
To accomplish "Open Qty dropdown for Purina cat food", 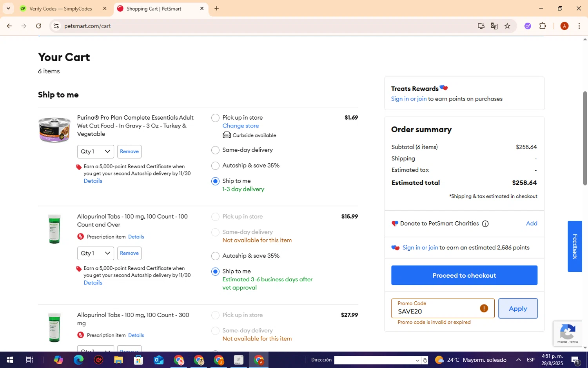I will click(x=96, y=151).
